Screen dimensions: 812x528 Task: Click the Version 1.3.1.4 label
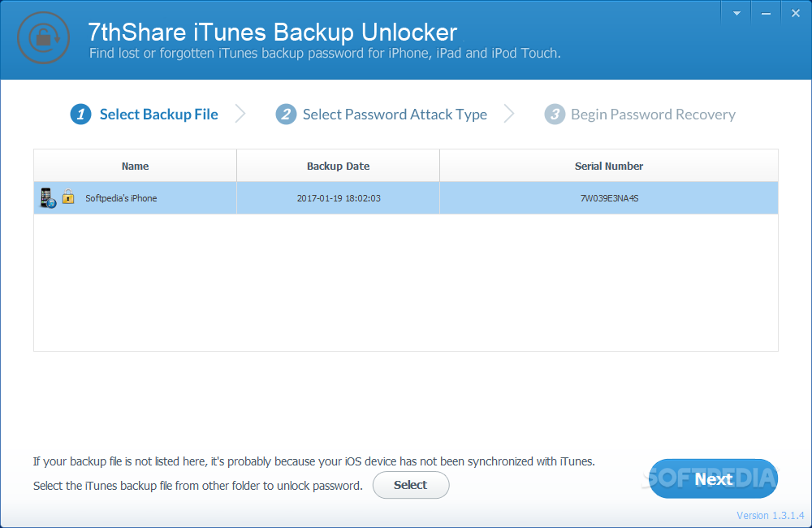(x=770, y=516)
